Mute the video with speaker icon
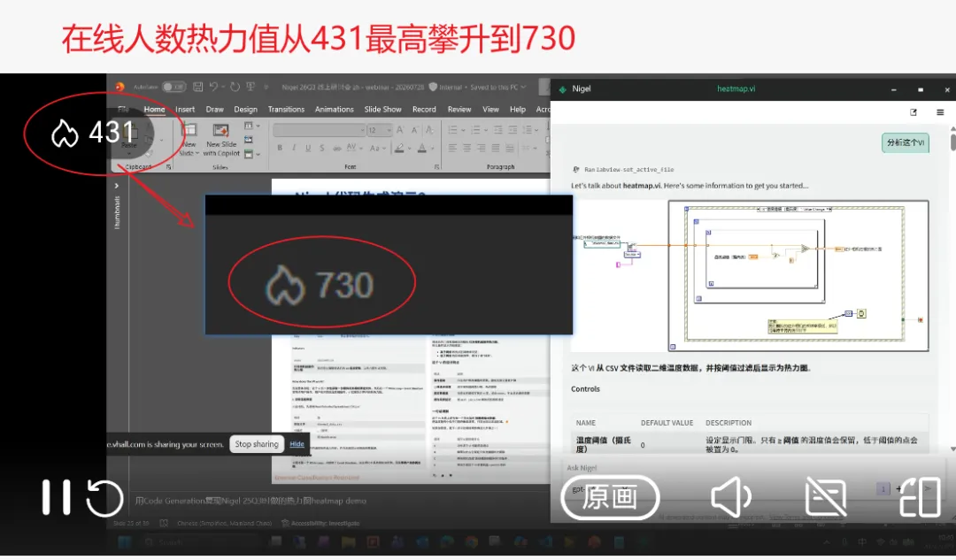This screenshot has height=560, width=956. pos(732,497)
